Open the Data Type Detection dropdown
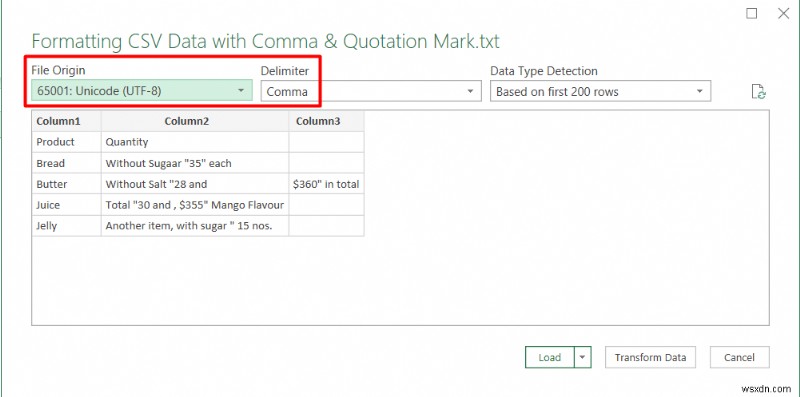Viewport: 800px width, 397px height. (x=601, y=91)
